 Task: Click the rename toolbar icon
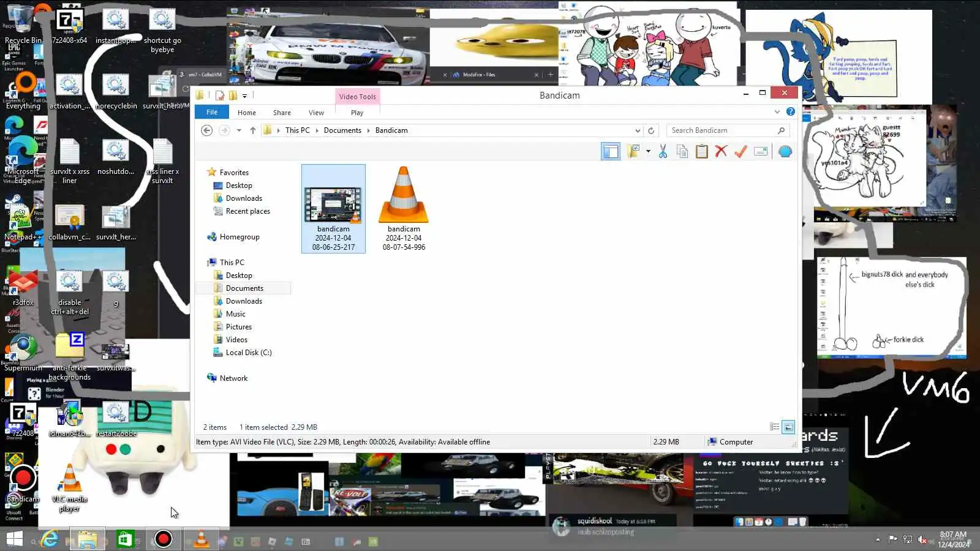[x=761, y=151]
